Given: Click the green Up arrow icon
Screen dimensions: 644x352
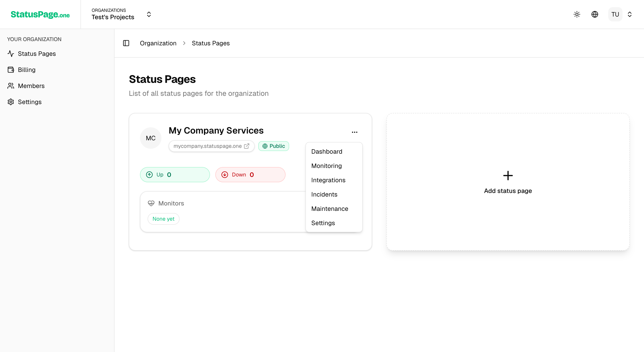Looking at the screenshot, I should click(x=149, y=175).
